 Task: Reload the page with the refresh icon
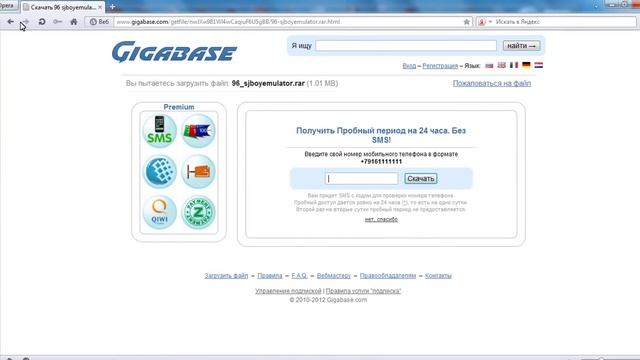(x=42, y=22)
